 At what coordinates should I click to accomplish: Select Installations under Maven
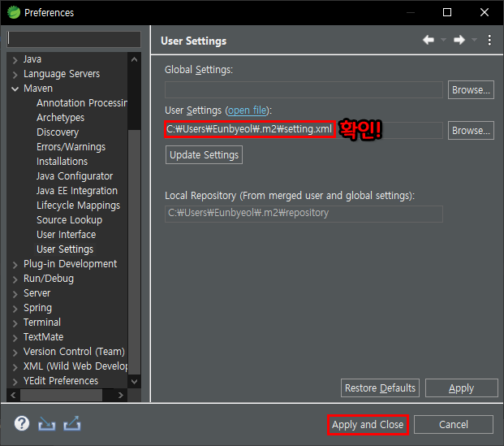[x=62, y=161]
